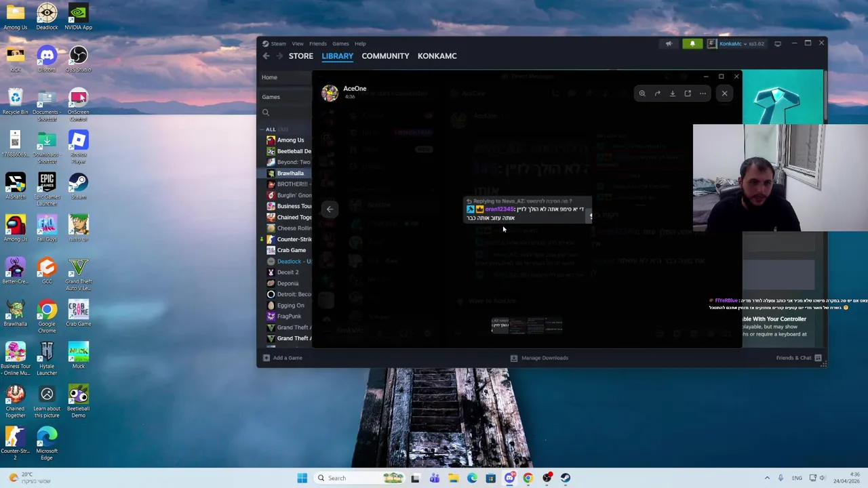This screenshot has height=488, width=868.
Task: Select Among Us in Steam library list
Action: (290, 140)
